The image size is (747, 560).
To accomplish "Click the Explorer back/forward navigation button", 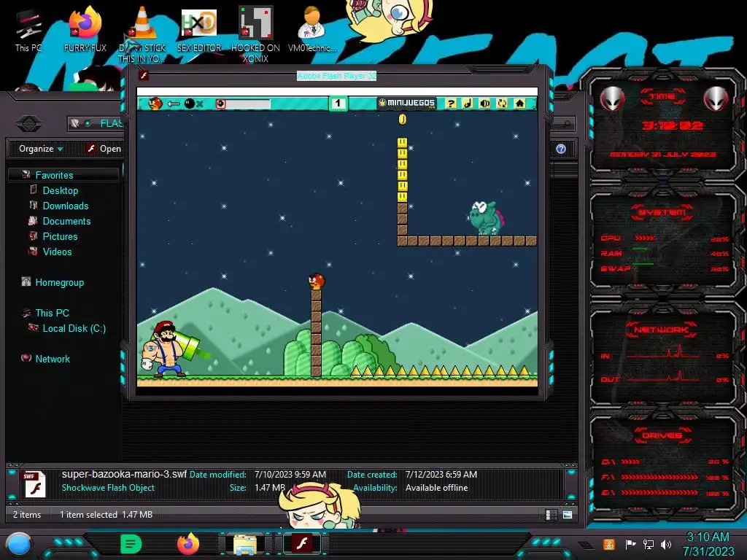I will (29, 124).
